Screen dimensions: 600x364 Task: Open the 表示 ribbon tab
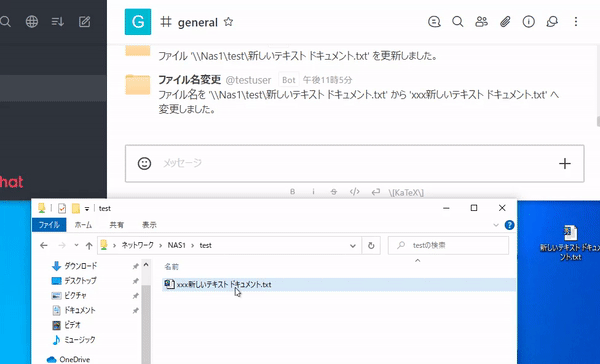pos(149,225)
